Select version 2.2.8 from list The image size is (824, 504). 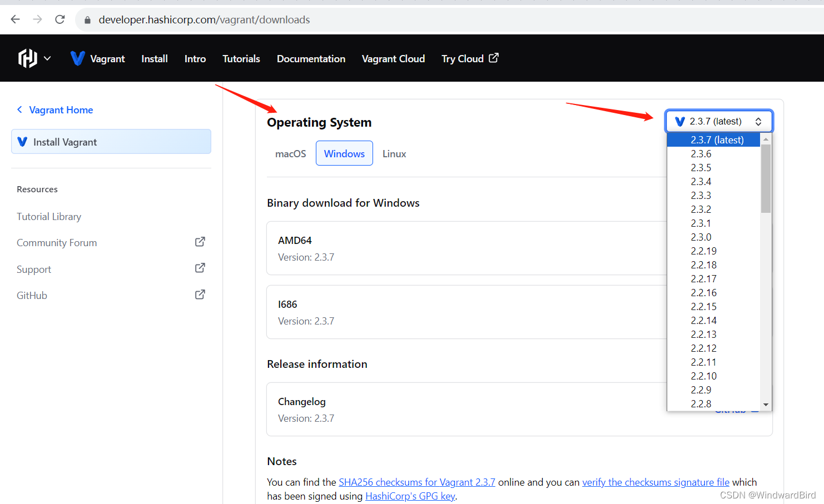[x=713, y=404]
